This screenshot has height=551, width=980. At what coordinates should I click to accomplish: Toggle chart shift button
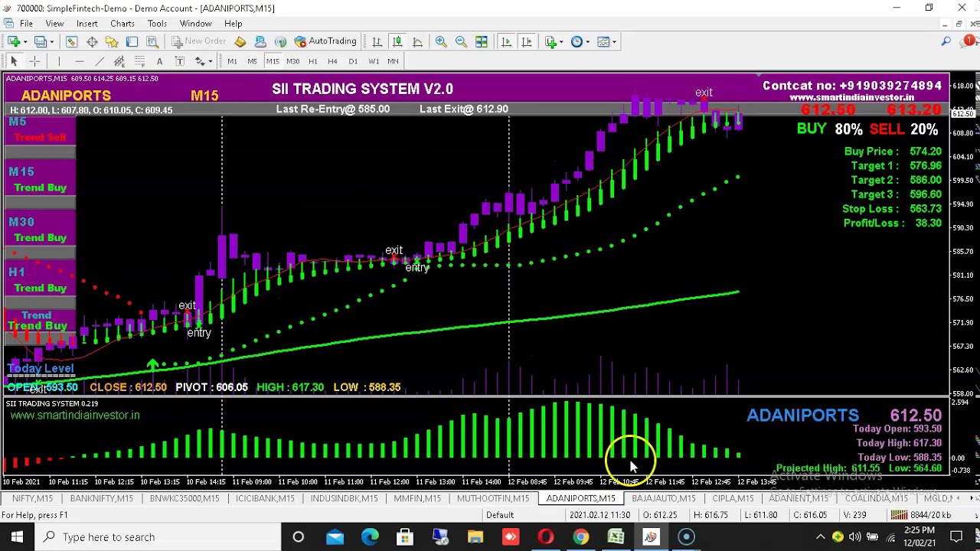coord(527,41)
